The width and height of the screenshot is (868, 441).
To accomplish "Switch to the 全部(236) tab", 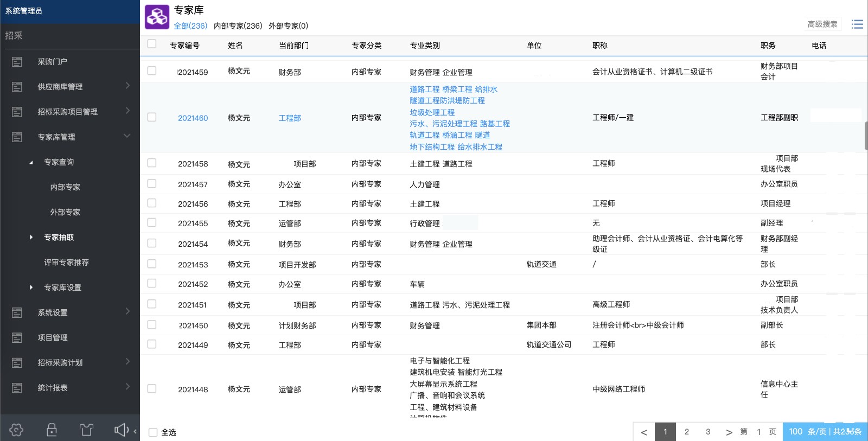I will point(190,25).
